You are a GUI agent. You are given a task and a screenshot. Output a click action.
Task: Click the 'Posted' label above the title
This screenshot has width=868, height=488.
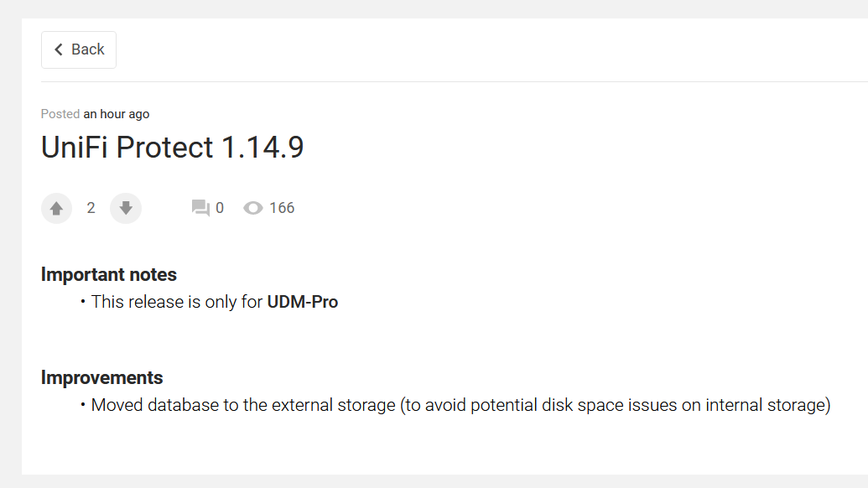click(59, 113)
